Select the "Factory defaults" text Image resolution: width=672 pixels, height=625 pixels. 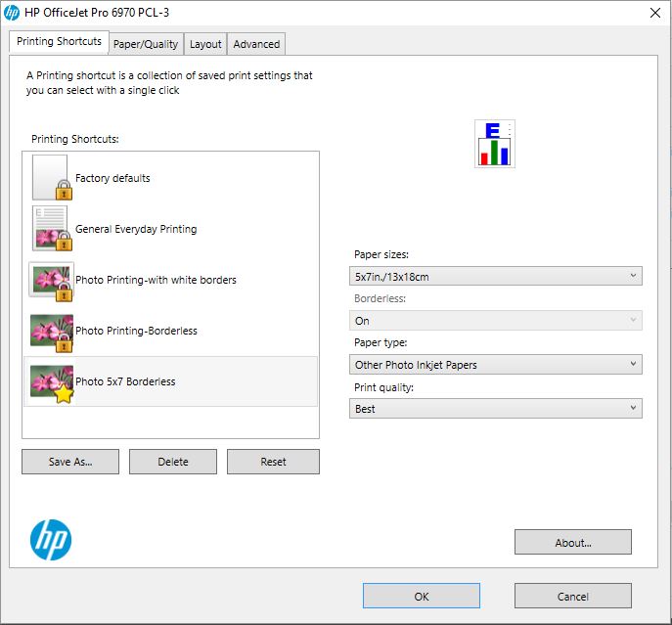click(x=112, y=178)
